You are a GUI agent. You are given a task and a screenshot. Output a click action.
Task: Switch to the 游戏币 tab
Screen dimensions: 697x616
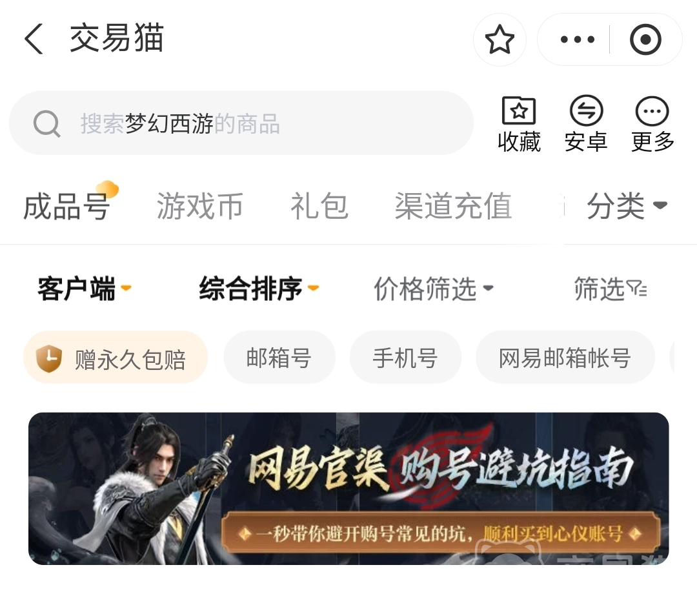click(x=199, y=206)
